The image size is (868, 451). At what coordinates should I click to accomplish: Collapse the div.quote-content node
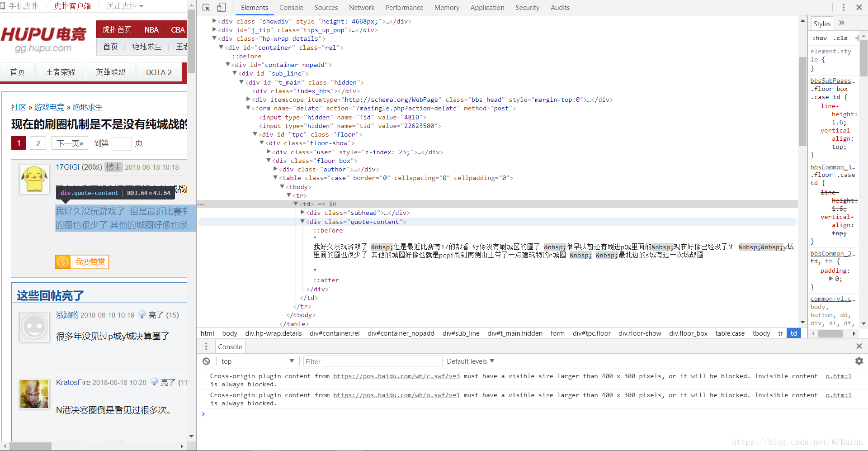(x=302, y=221)
